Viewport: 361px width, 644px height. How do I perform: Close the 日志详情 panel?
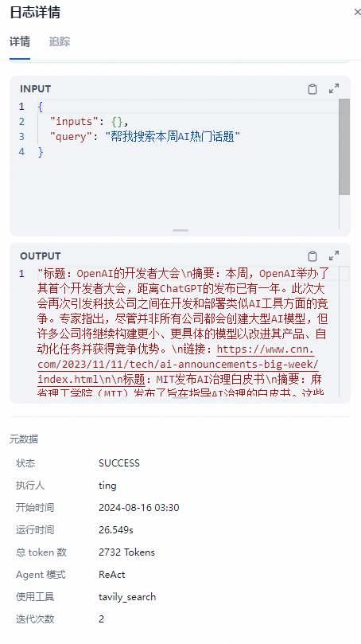pyautogui.click(x=357, y=12)
